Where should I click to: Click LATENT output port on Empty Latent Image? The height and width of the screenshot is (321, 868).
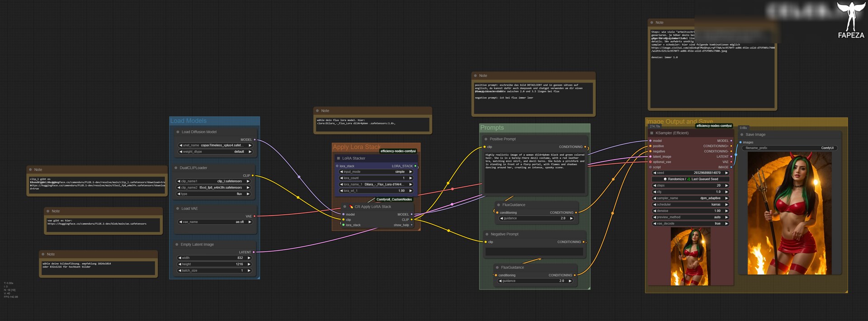click(x=254, y=252)
